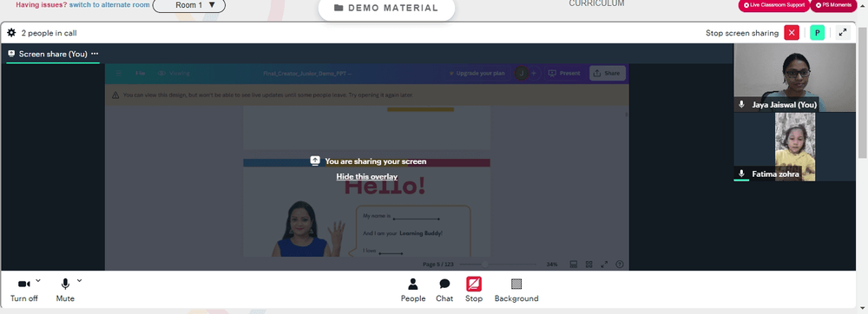Open the Room 1 dropdown
This screenshot has height=314, width=868.
click(188, 5)
